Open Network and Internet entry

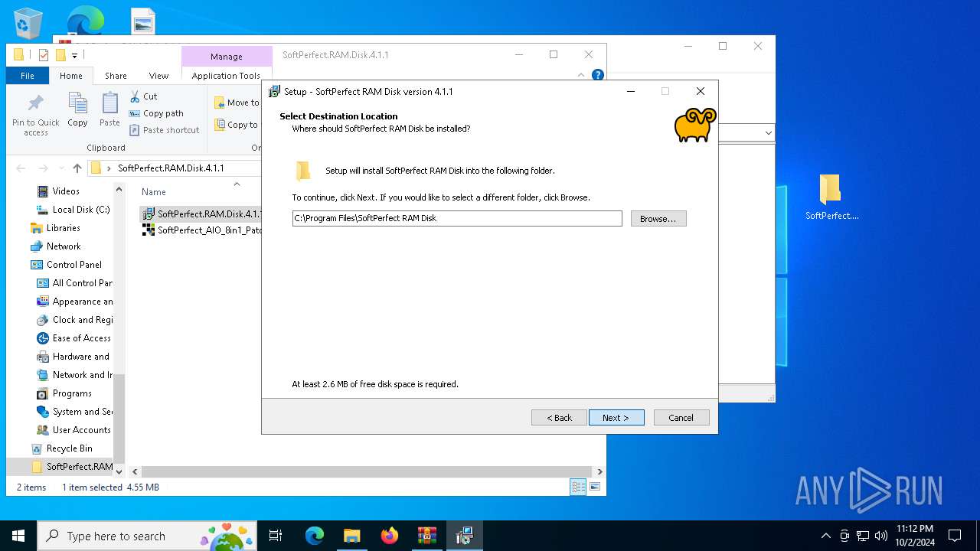pyautogui.click(x=74, y=375)
